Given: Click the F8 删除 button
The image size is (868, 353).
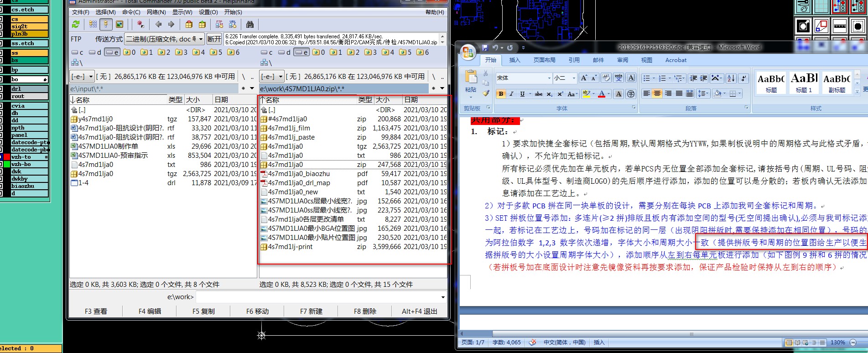Looking at the screenshot, I should pyautogui.click(x=365, y=311).
